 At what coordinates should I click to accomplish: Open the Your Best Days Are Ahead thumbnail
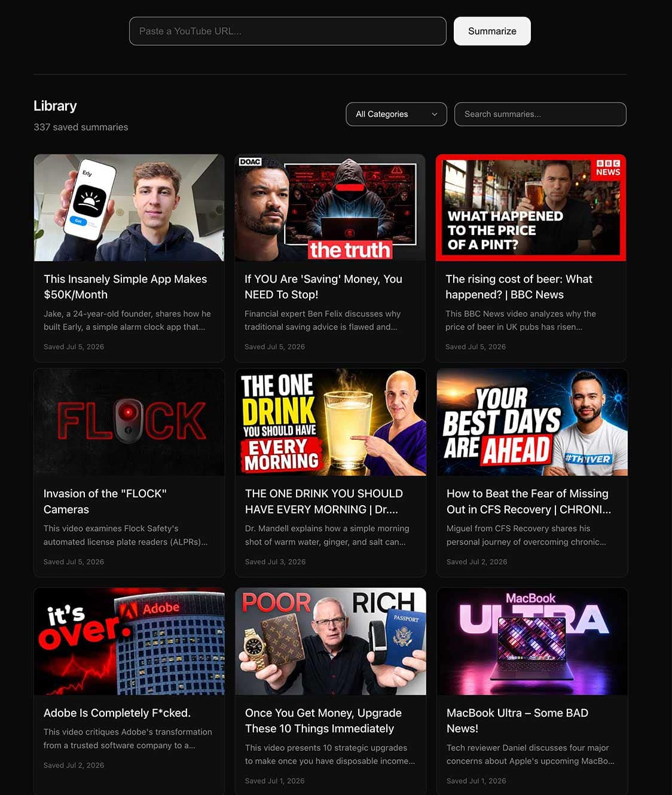532,422
